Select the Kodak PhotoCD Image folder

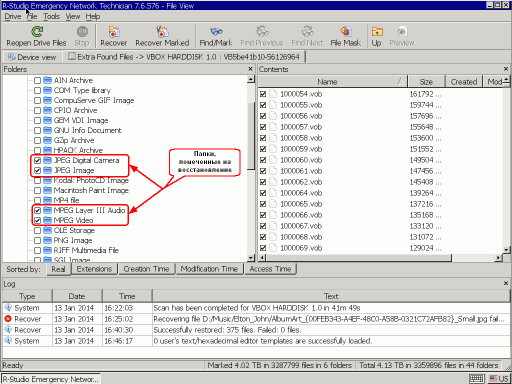91,180
